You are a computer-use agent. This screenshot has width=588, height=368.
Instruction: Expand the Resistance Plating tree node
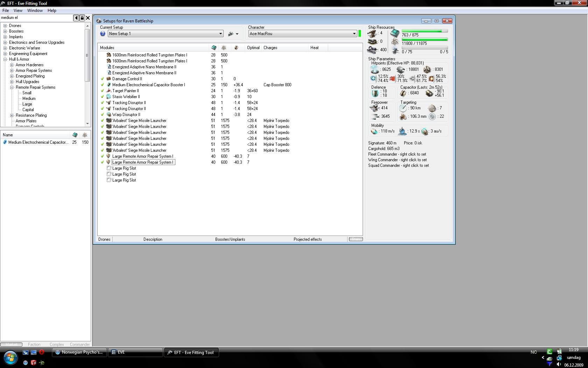12,115
